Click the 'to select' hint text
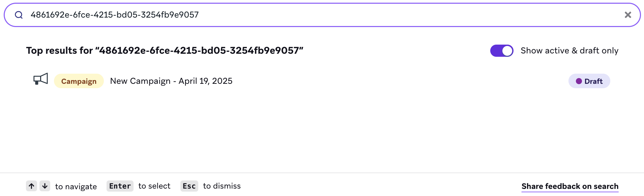Image resolution: width=644 pixels, height=196 pixels. pos(154,186)
